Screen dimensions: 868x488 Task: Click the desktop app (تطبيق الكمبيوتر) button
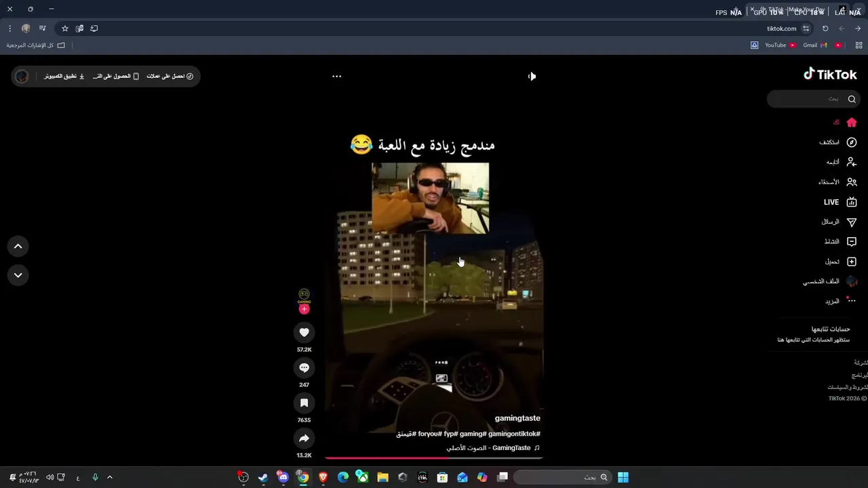pos(64,76)
